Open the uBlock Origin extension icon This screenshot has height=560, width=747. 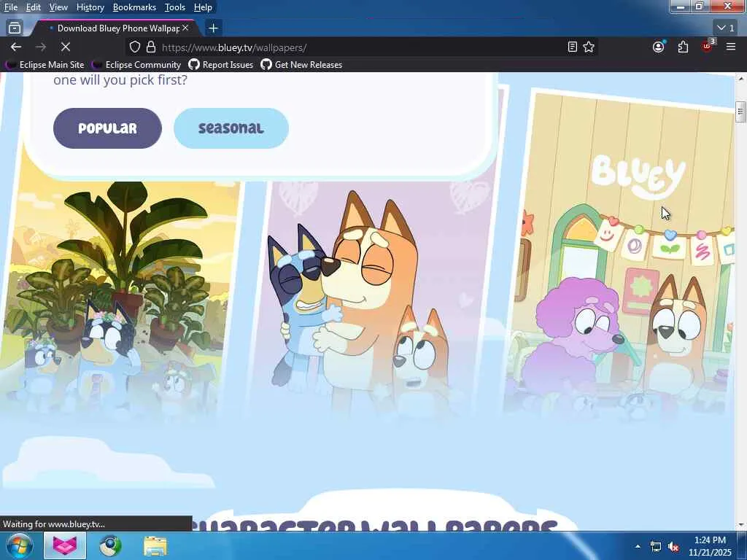pos(707,47)
